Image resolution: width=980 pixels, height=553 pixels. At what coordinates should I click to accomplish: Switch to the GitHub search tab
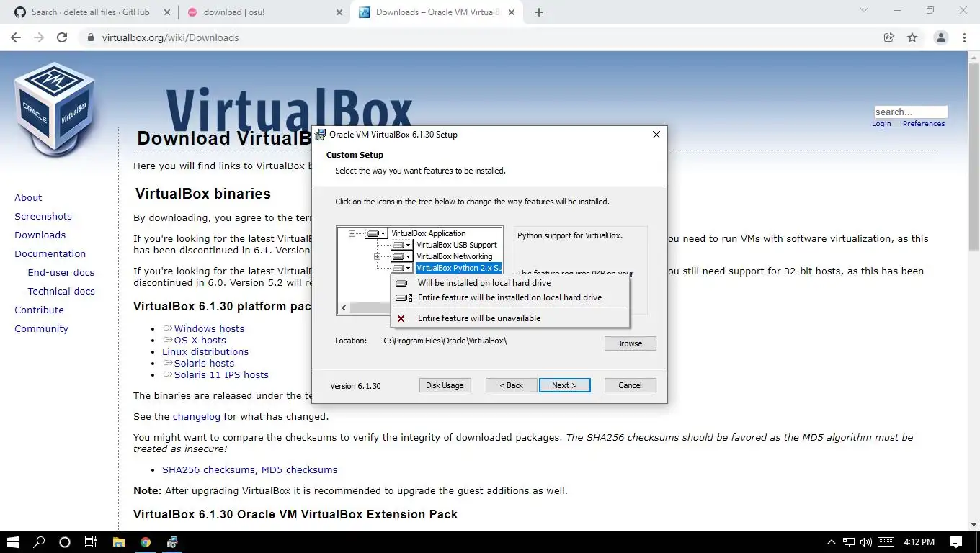91,12
